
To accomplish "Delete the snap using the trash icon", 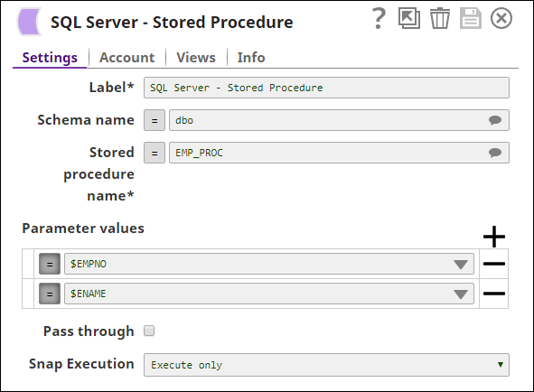I will [440, 18].
